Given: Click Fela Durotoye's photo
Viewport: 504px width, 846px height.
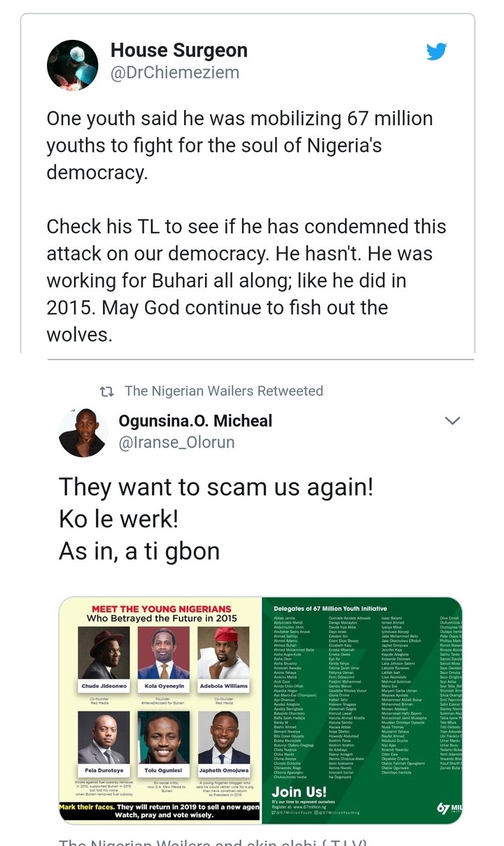Looking at the screenshot, I should (102, 737).
